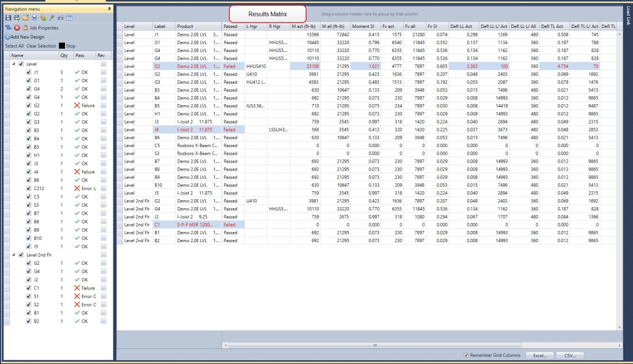
Task: Uncheck the B10 checkbox in navigation tree
Action: click(x=28, y=238)
